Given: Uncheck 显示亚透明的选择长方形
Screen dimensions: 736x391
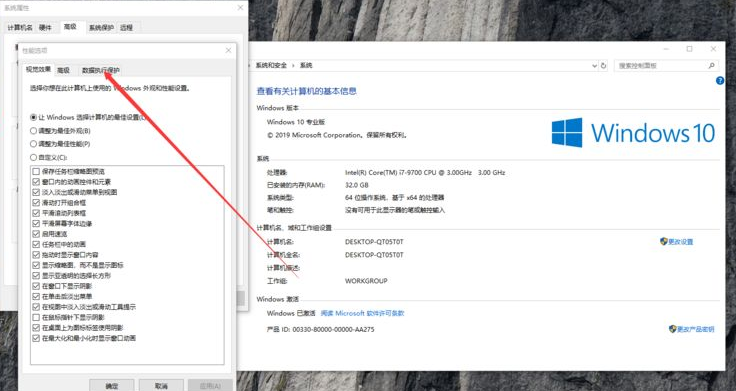Looking at the screenshot, I should click(36, 276).
